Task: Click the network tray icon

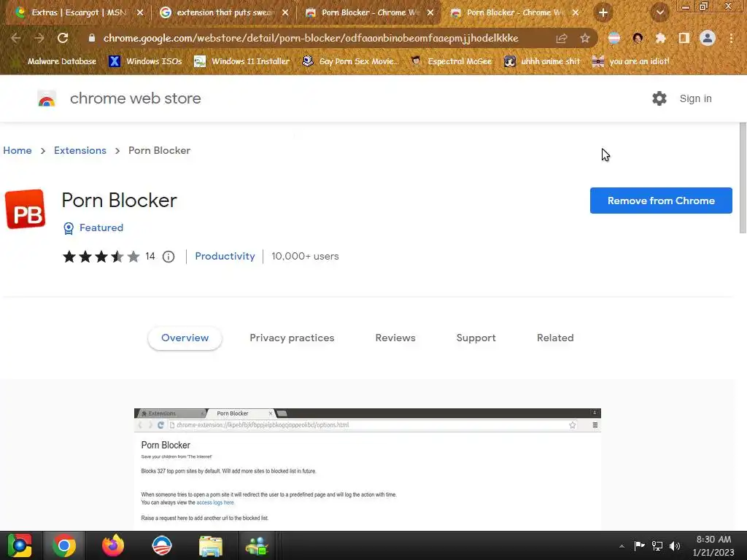Action: point(657,545)
